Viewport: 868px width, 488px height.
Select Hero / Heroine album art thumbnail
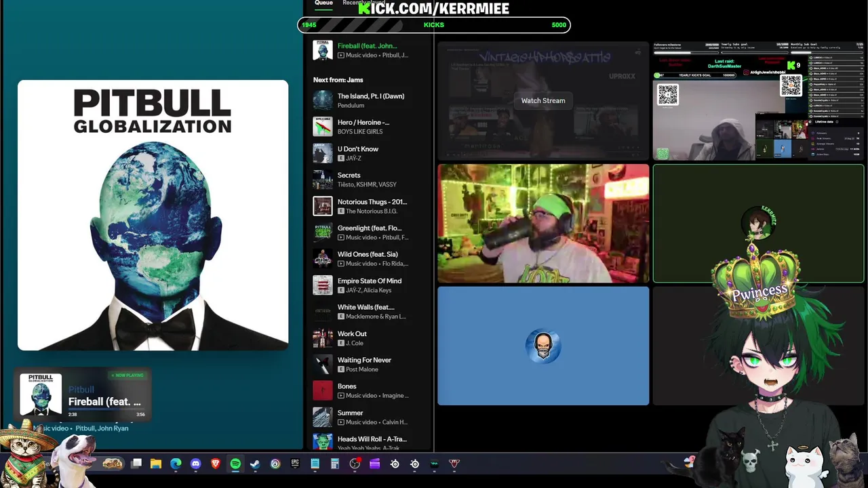click(323, 127)
